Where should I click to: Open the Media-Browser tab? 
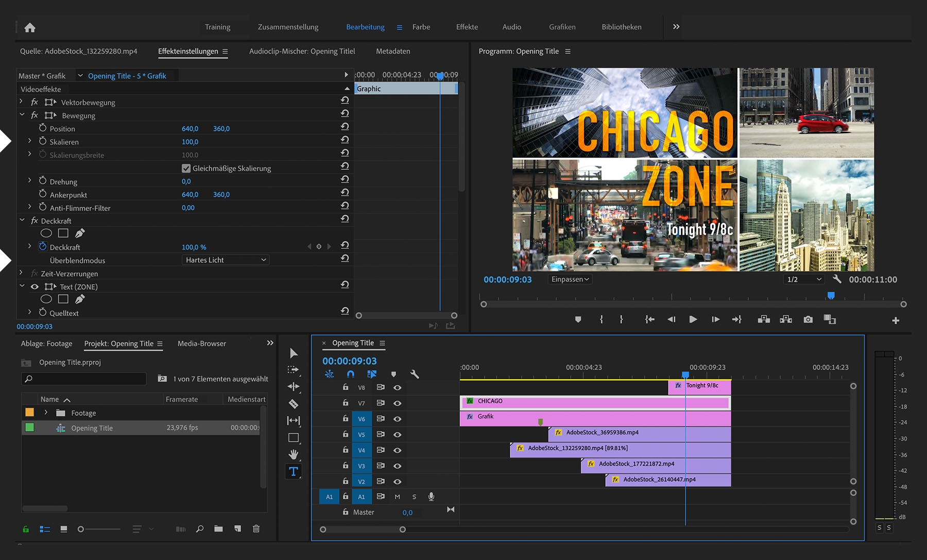pyautogui.click(x=201, y=343)
